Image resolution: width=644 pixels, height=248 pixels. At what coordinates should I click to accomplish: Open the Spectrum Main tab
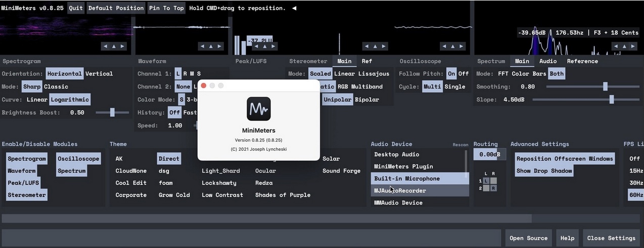click(x=522, y=61)
